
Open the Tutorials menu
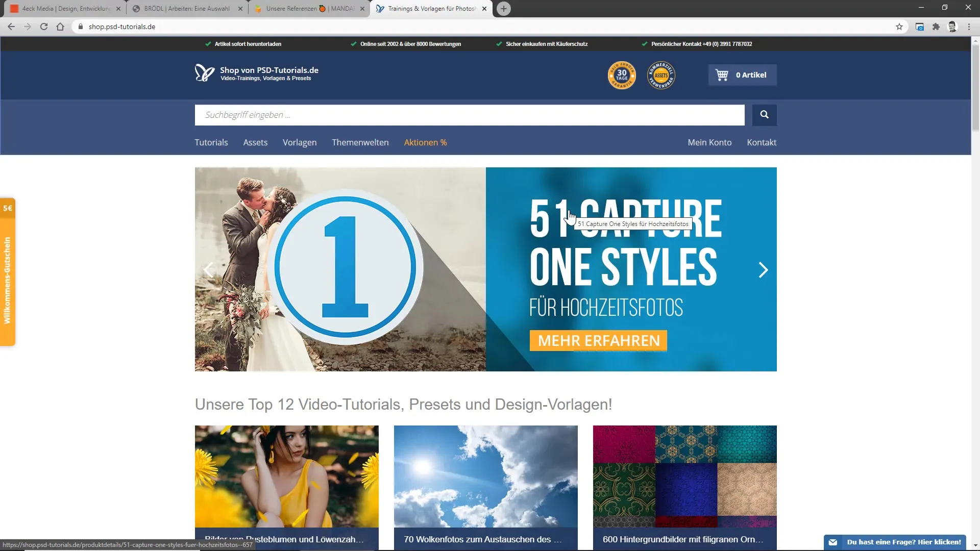point(211,142)
